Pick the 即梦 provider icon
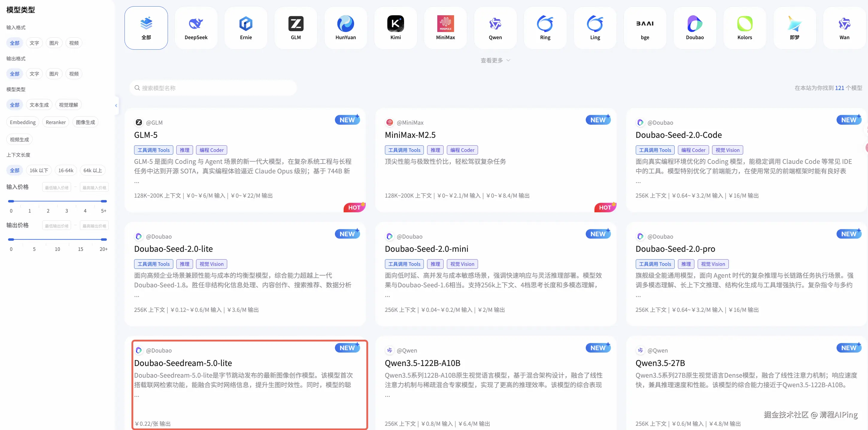Viewport: 868px width, 430px height. 794,24
